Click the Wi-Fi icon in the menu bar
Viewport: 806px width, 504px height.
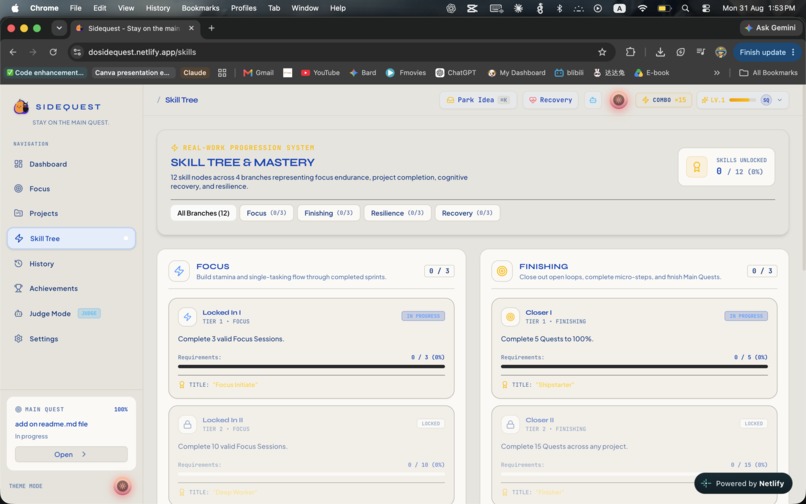[x=642, y=8]
